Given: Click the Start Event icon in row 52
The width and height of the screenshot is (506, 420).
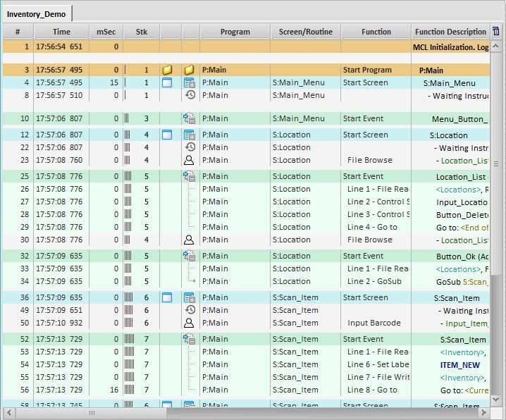Looking at the screenshot, I should coord(189,339).
